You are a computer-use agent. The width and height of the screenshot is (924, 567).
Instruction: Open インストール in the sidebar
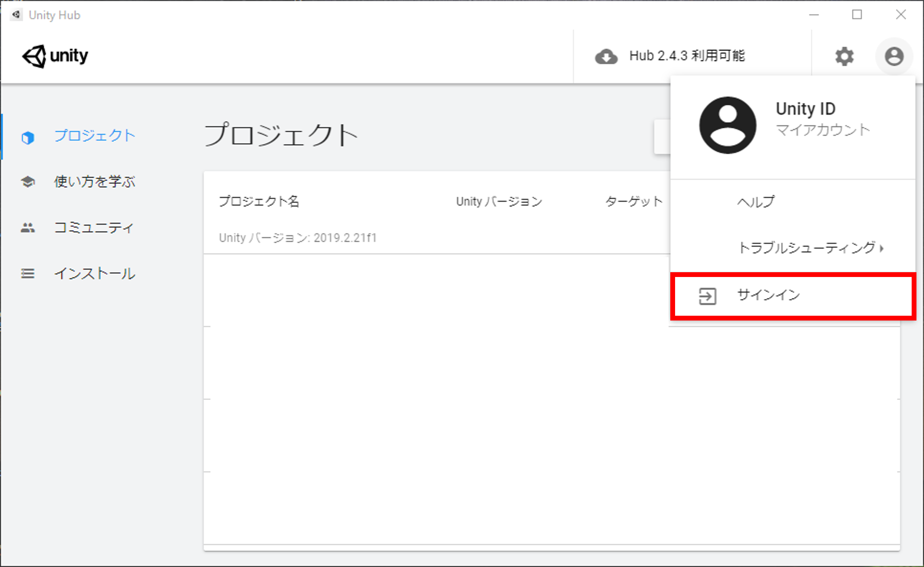pyautogui.click(x=95, y=273)
